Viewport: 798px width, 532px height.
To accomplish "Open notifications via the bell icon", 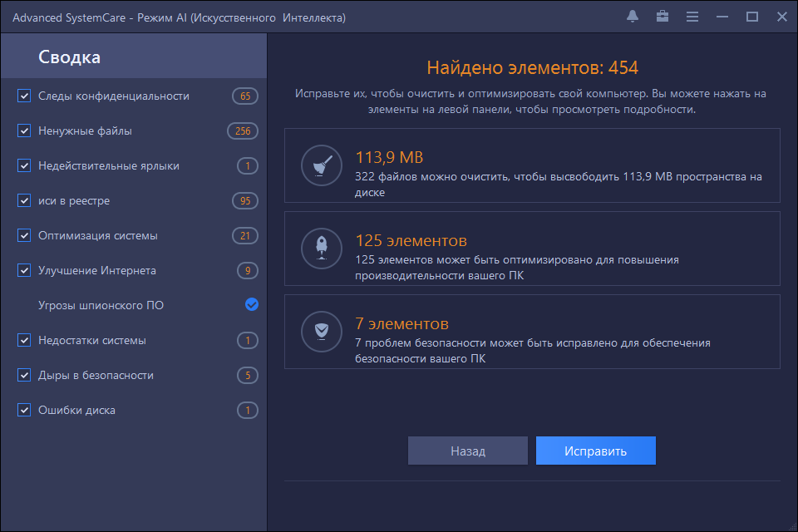I will coord(632,16).
